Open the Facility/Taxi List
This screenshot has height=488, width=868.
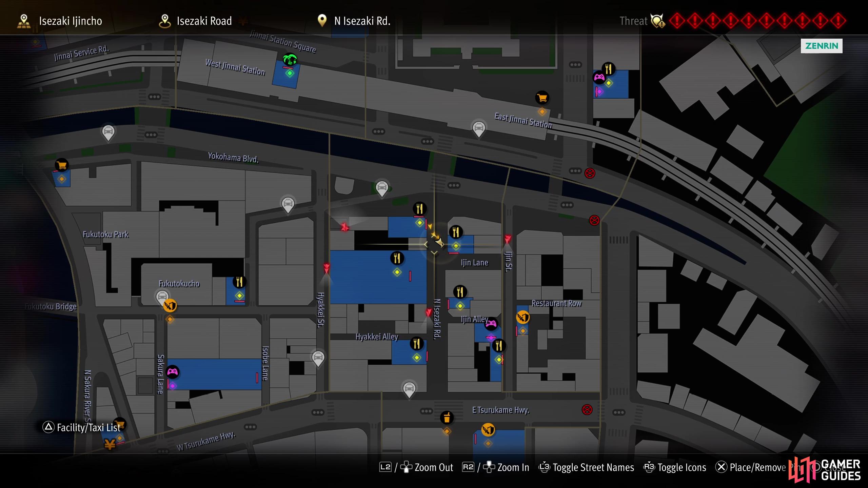[81, 427]
